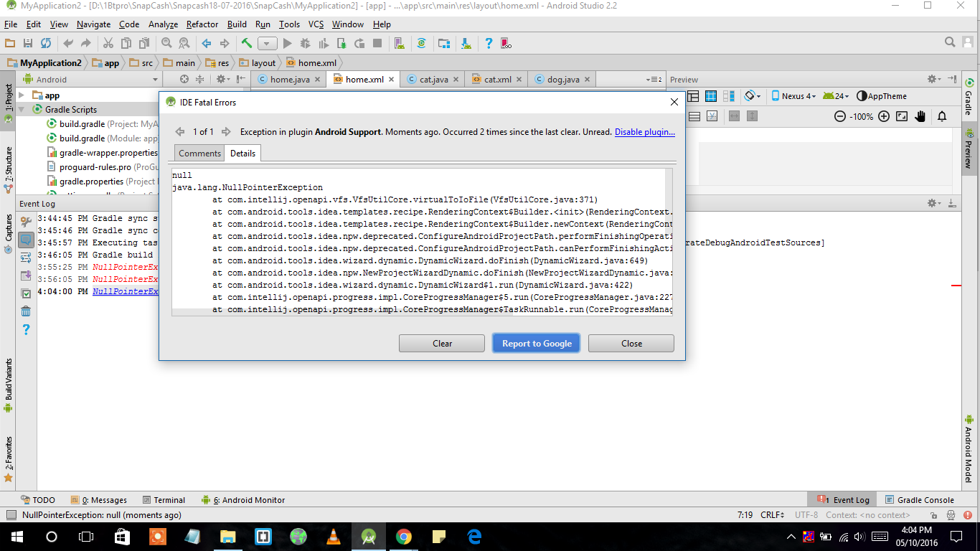Click the AVD Manager icon
980x551 pixels.
400,43
